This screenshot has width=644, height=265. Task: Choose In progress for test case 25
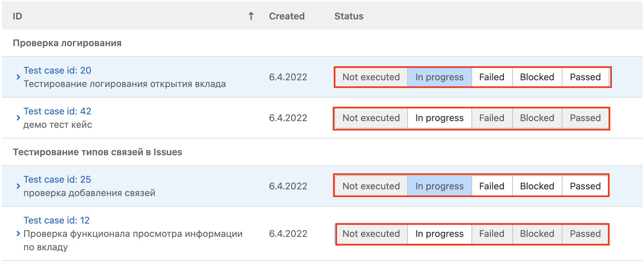[439, 186]
